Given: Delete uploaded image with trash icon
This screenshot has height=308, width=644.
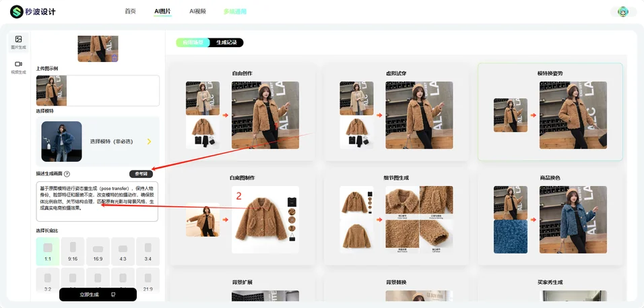Looking at the screenshot, I should click(x=115, y=59).
